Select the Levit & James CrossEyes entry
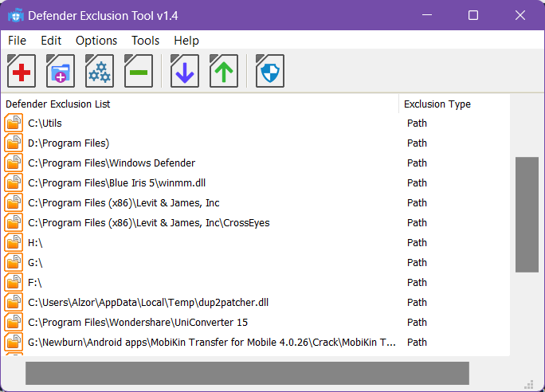Screen dimensions: 545x392 [x=256, y=223]
